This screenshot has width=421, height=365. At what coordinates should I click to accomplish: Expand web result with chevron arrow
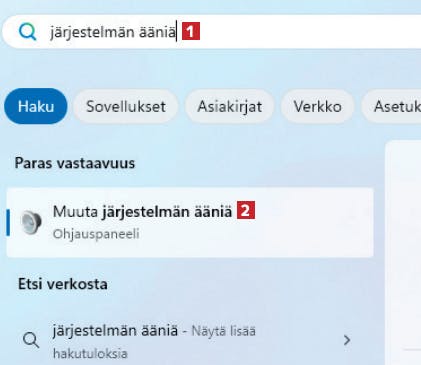[x=347, y=340]
